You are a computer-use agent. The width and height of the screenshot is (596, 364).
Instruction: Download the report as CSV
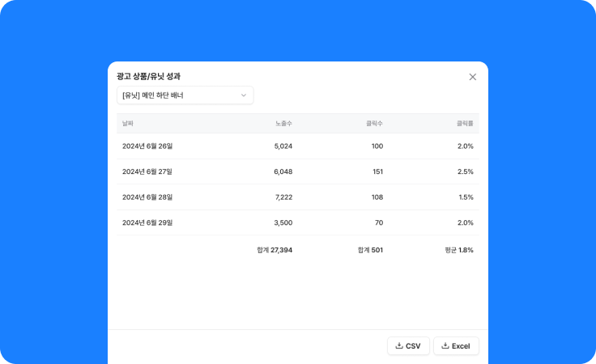pos(408,346)
